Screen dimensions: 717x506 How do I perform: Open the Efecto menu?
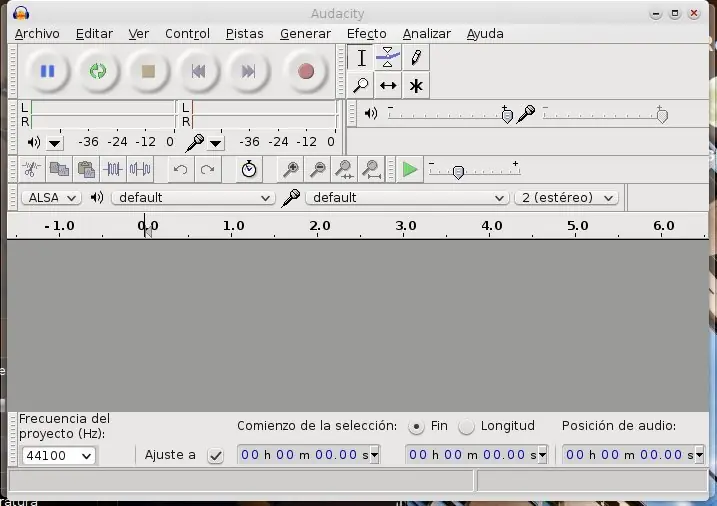(366, 33)
